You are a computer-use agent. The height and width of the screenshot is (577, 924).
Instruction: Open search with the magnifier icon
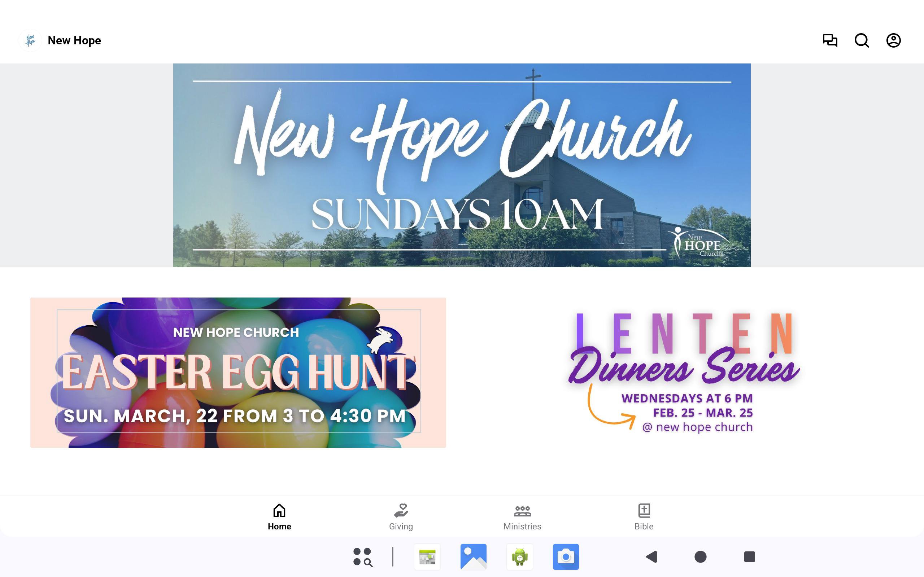pos(862,40)
